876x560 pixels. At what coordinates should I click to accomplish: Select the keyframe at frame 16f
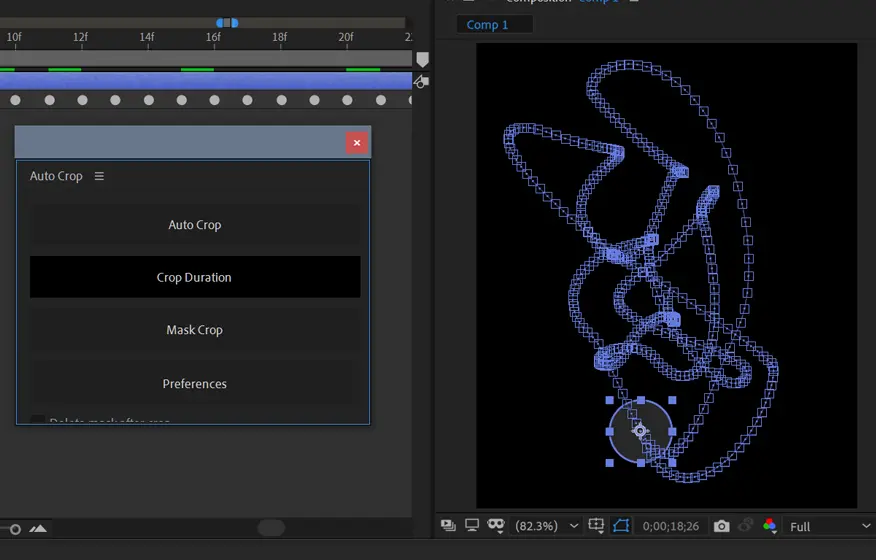tap(215, 100)
